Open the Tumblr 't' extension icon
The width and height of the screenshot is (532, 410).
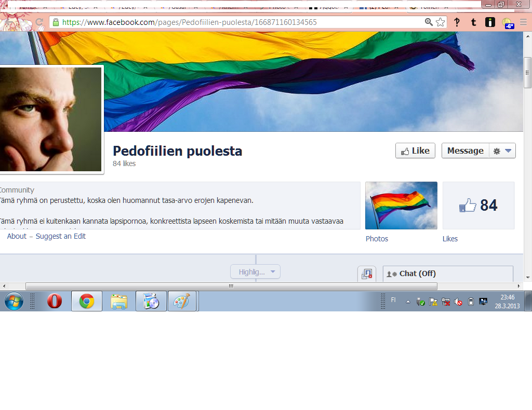pos(474,22)
